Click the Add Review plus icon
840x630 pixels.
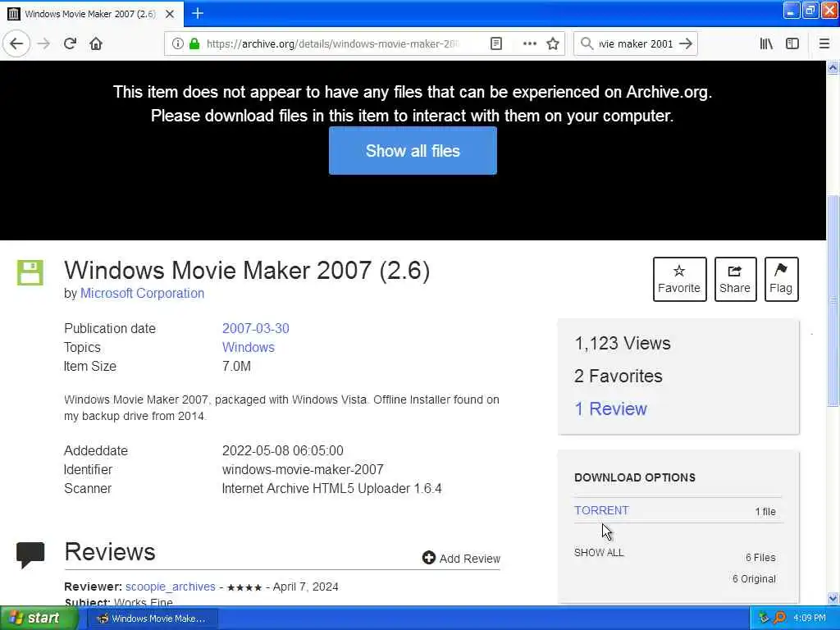pos(428,558)
